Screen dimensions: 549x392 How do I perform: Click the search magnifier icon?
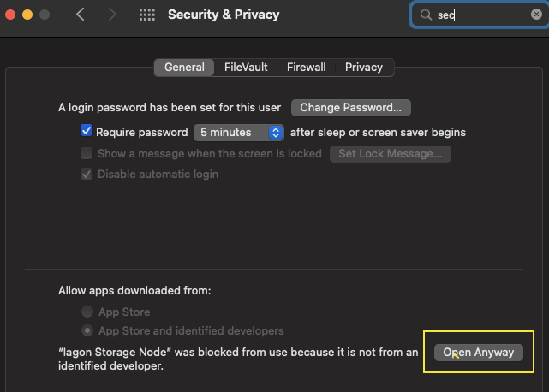pos(426,15)
